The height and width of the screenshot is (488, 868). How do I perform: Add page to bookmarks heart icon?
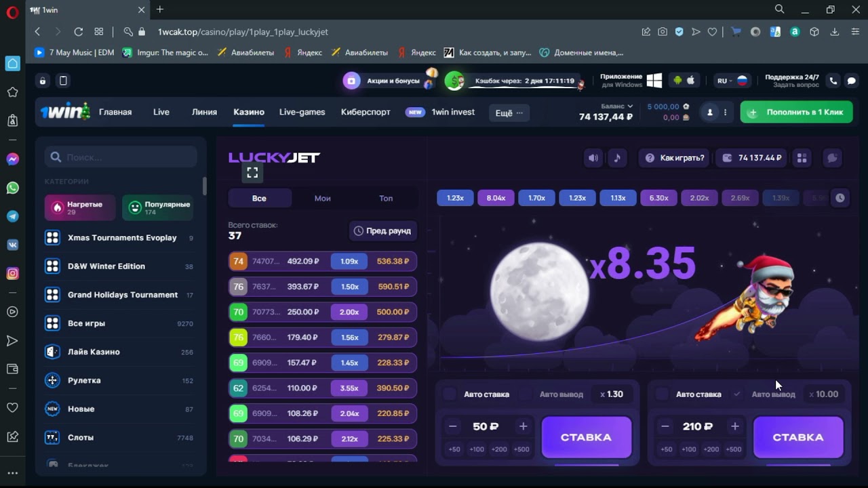712,32
